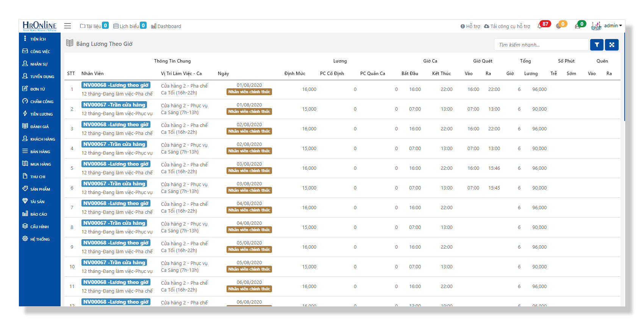The width and height of the screenshot is (644, 326).
Task: Open employee NV00067 tag in row 2
Action: [114, 105]
